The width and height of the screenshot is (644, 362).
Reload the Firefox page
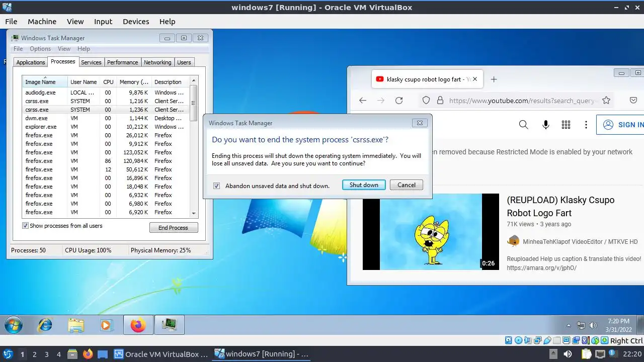(x=399, y=101)
